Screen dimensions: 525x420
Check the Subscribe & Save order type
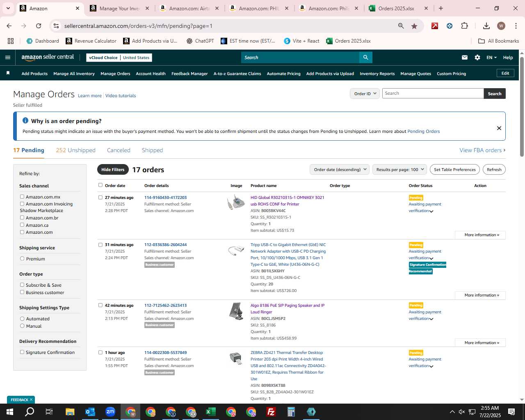click(22, 285)
